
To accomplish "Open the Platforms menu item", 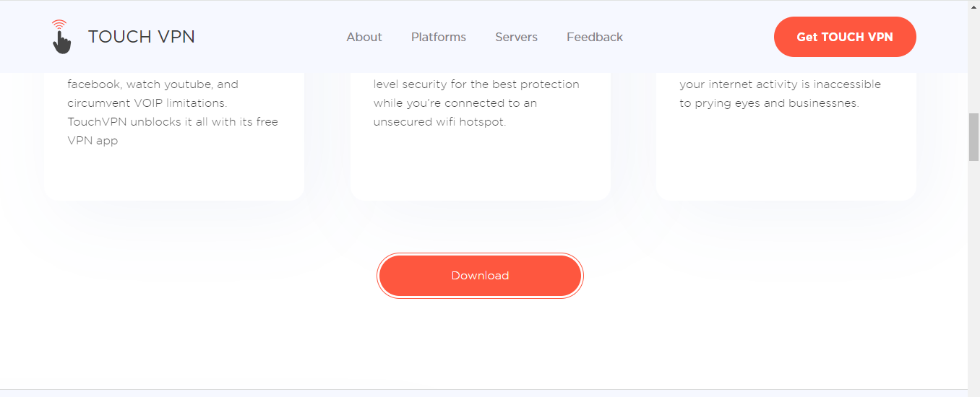I will pyautogui.click(x=439, y=37).
